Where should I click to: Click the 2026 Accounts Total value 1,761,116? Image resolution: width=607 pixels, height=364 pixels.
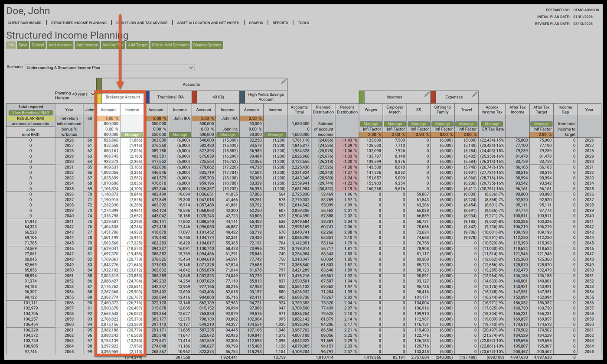(x=300, y=140)
